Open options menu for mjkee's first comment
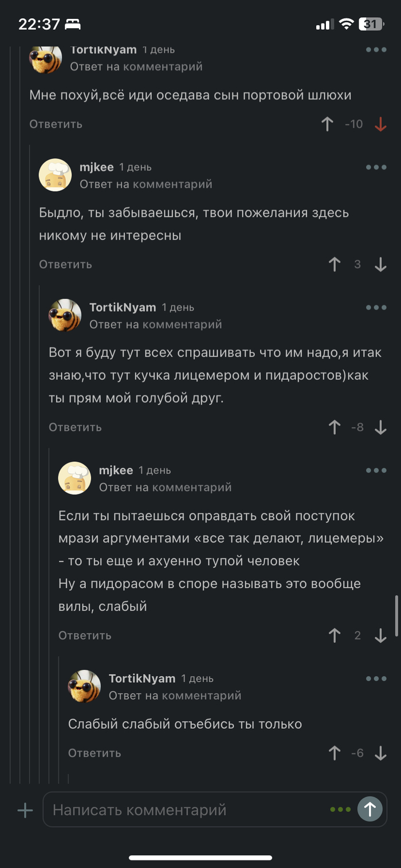Image resolution: width=401 pixels, height=868 pixels. pos(376,167)
